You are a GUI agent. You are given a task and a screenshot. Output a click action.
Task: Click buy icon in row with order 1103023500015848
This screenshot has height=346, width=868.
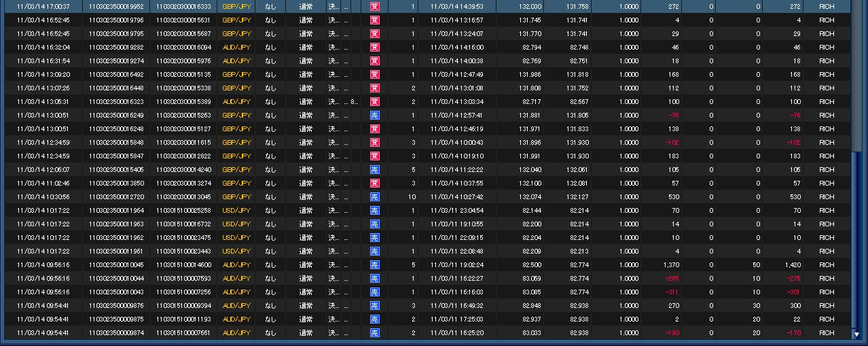point(374,143)
